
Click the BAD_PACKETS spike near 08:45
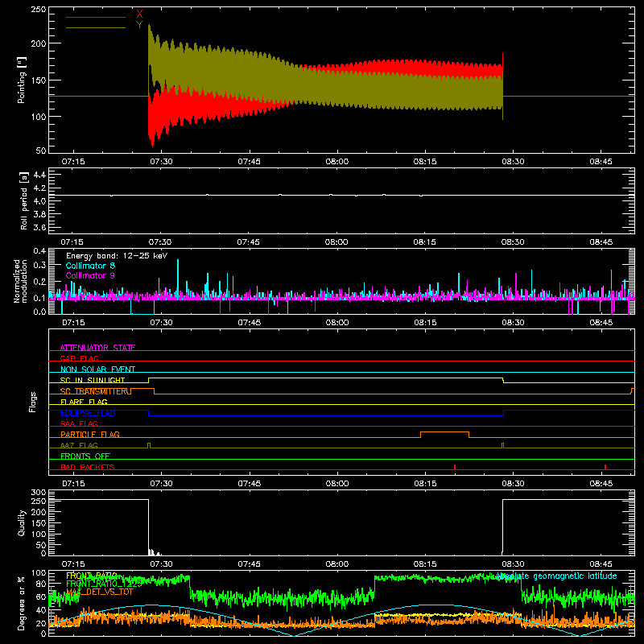tap(605, 467)
